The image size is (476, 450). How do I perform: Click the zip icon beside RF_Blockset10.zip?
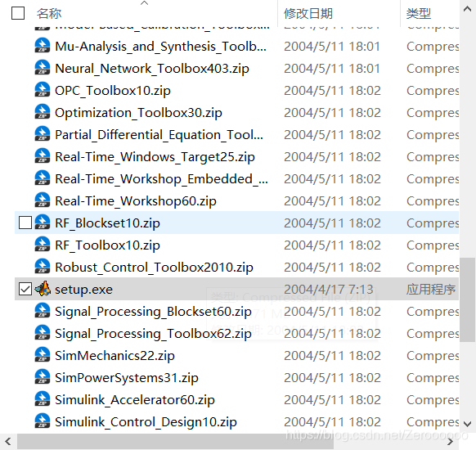click(x=43, y=223)
